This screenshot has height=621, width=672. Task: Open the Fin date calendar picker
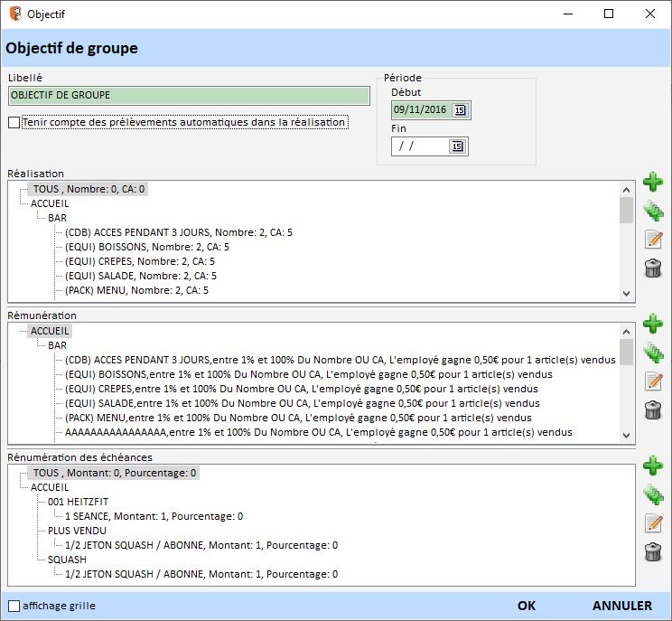coord(457,146)
